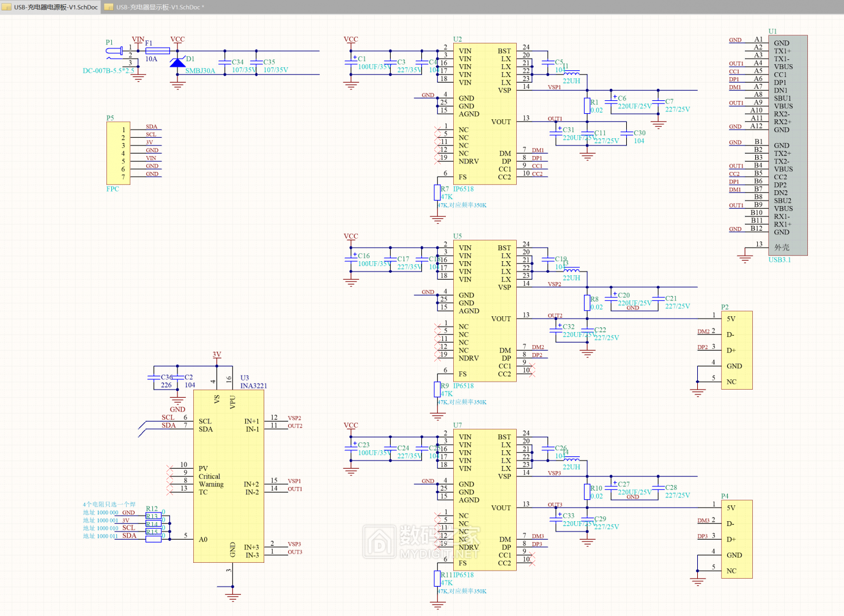Select capacitor C21 227/25V
This screenshot has height=616, width=844.
[658, 299]
